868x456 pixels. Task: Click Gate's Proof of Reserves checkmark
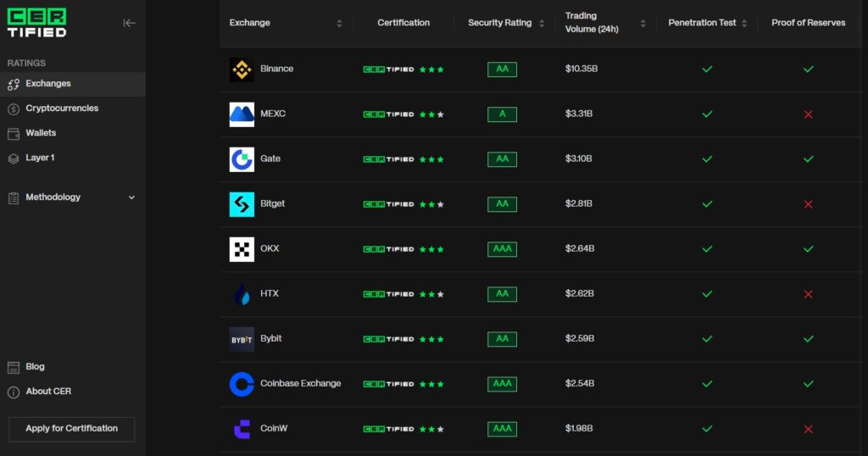click(808, 158)
